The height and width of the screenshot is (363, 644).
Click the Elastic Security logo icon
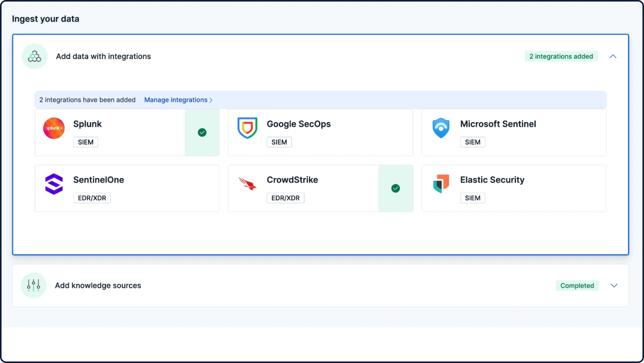(x=441, y=184)
